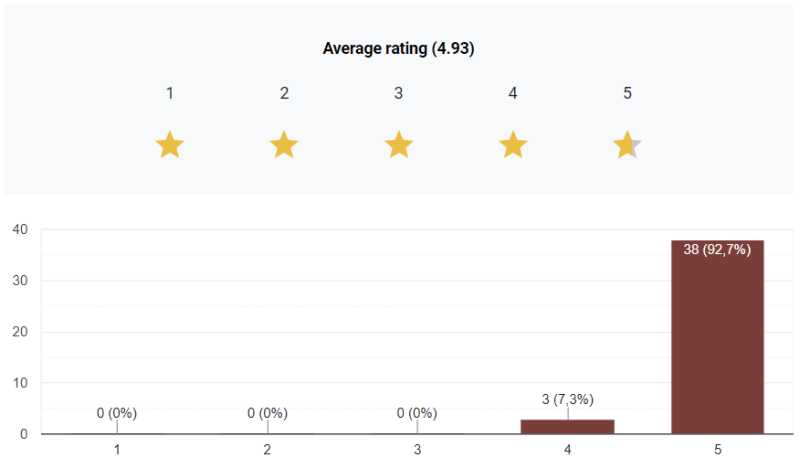
Task: Pick the third star icon
Action: tap(399, 146)
